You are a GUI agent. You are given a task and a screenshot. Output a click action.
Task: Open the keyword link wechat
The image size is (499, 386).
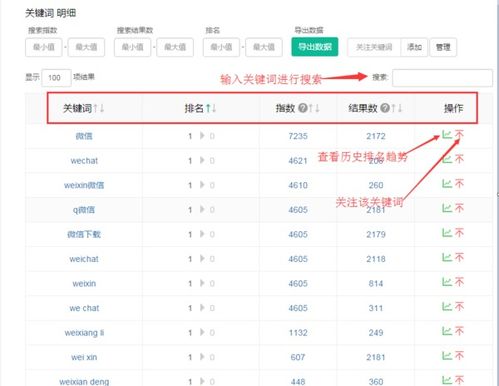pos(84,161)
